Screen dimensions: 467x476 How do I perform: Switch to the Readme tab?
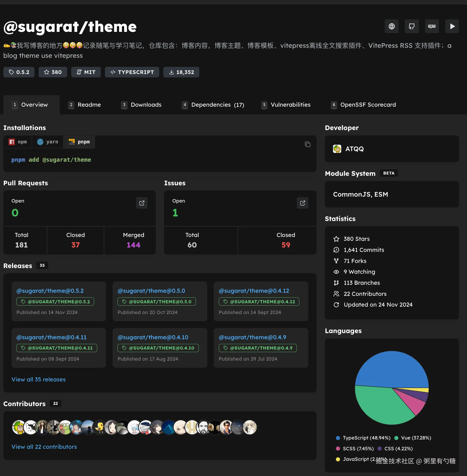[85, 105]
